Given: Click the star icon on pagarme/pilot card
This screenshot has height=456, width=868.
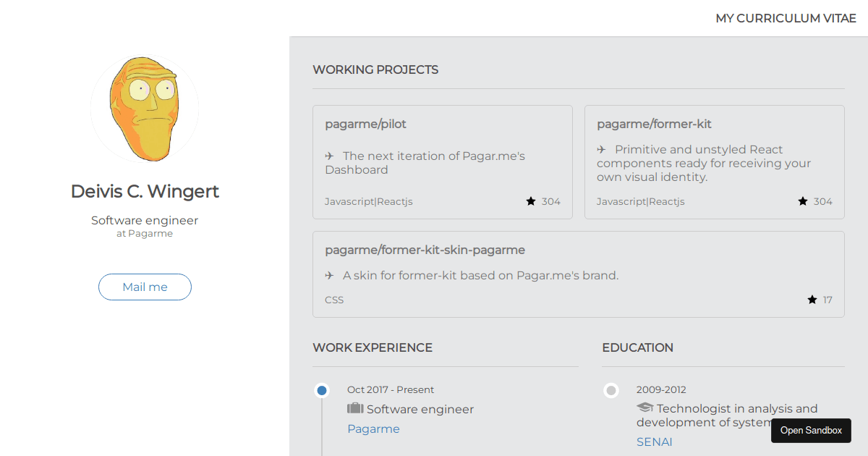Looking at the screenshot, I should pos(531,201).
